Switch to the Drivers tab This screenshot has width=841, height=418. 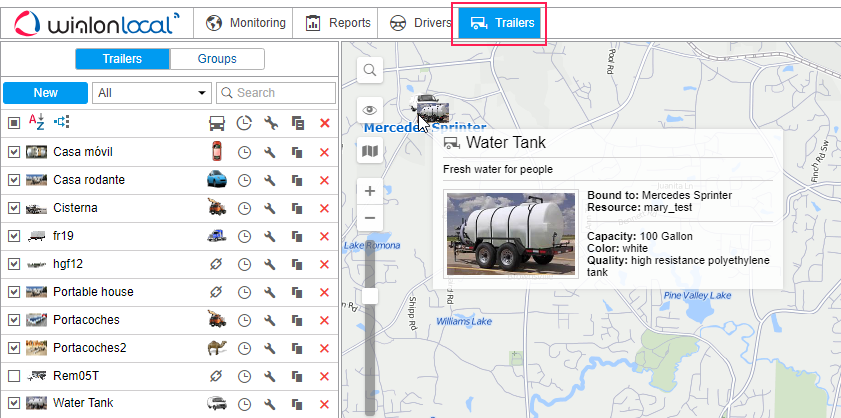pos(420,23)
